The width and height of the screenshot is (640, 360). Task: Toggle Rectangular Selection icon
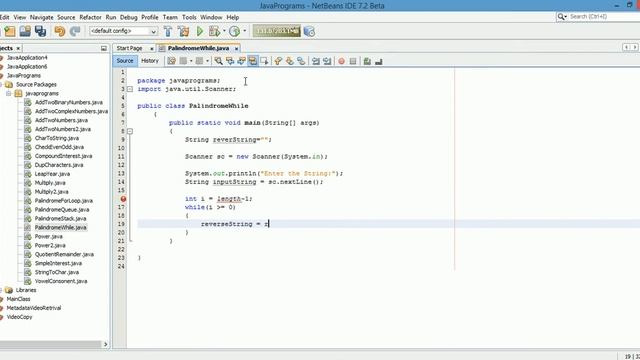click(x=264, y=61)
